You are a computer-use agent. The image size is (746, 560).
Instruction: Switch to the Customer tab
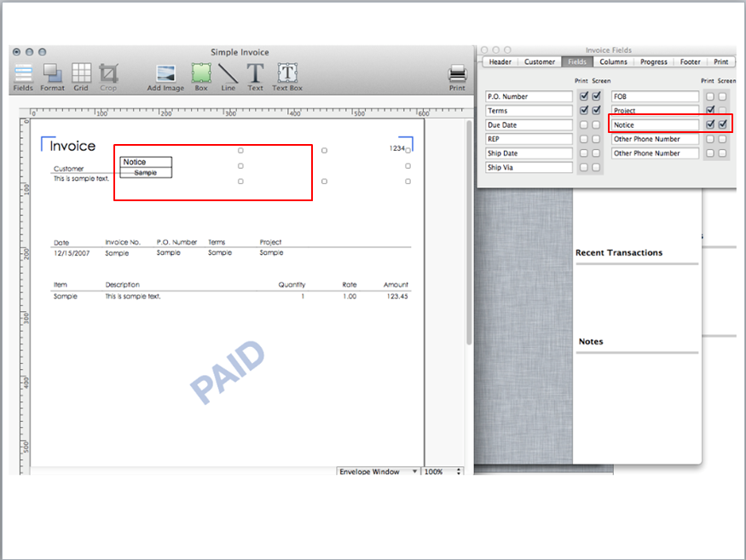pos(540,62)
